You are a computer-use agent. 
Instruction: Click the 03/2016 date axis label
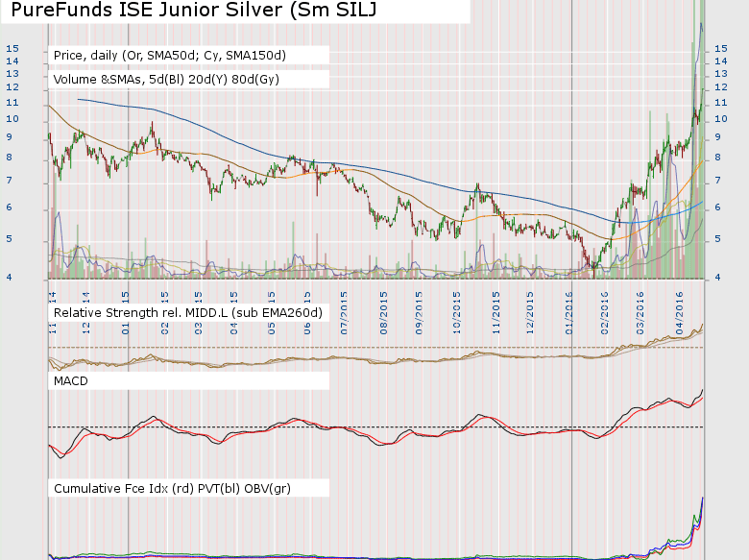tap(640, 313)
